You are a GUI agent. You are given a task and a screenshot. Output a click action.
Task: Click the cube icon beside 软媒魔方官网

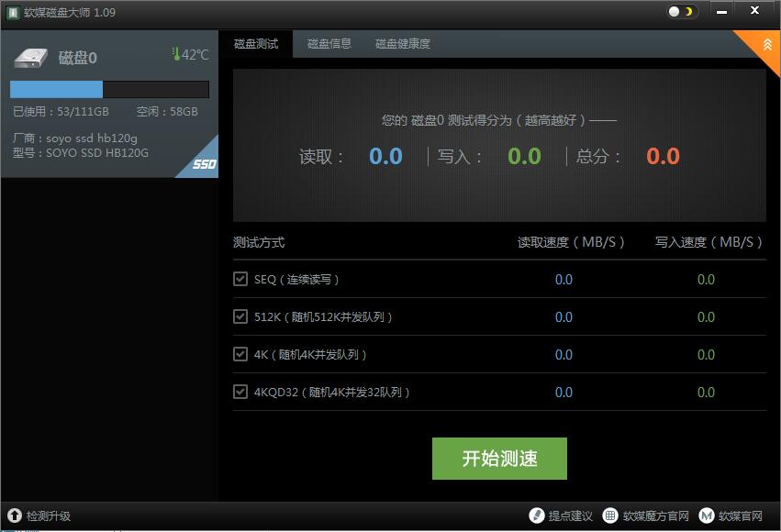(608, 515)
